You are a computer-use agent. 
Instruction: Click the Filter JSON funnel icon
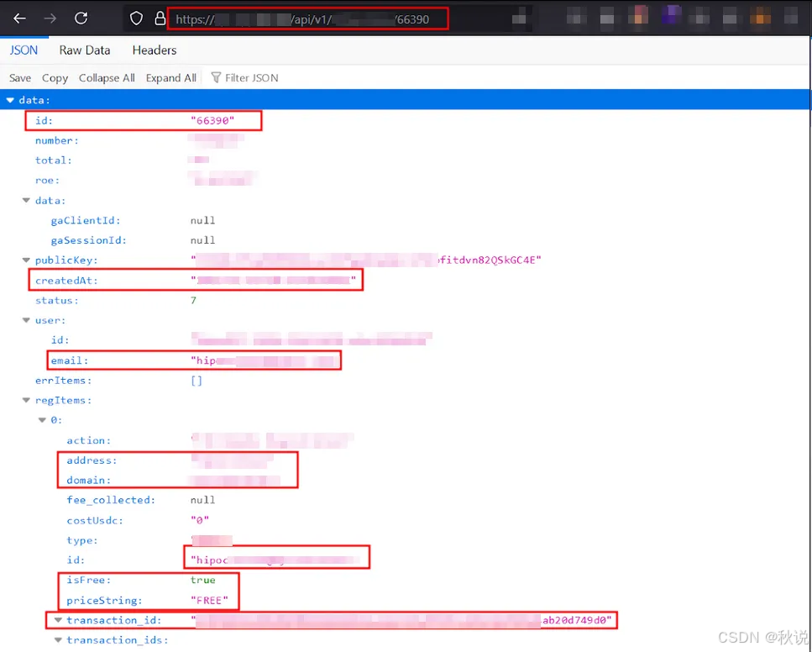[x=216, y=78]
